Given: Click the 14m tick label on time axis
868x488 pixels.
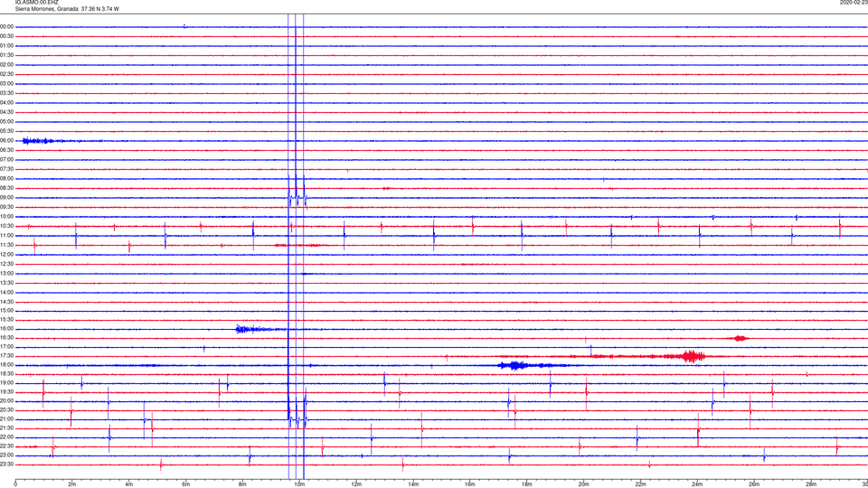Looking at the screenshot, I should (x=413, y=484).
